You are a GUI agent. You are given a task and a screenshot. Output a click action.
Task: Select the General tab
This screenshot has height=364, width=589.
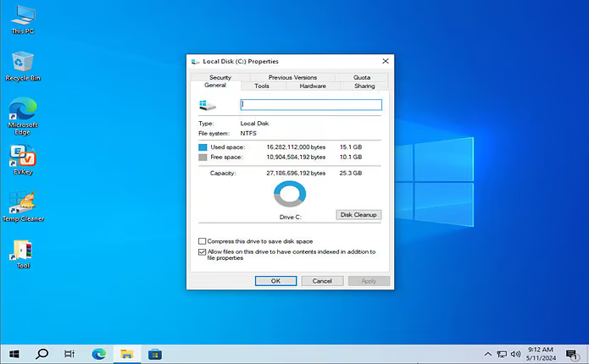pos(215,85)
